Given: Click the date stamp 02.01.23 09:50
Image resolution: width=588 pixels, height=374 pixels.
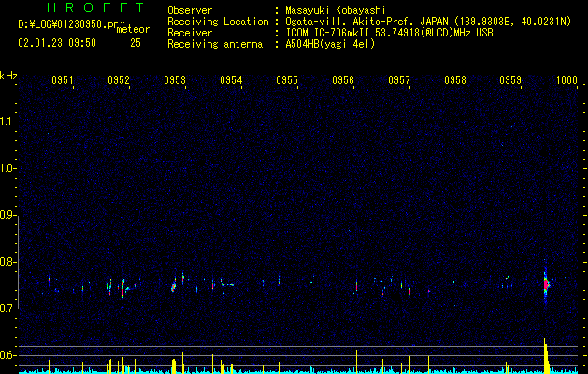Looking at the screenshot, I should (x=57, y=43).
